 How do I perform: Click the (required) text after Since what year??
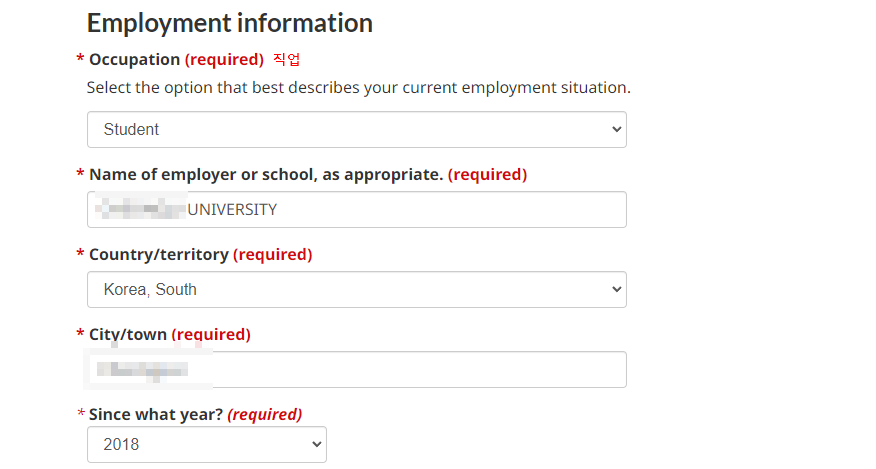[x=265, y=414]
